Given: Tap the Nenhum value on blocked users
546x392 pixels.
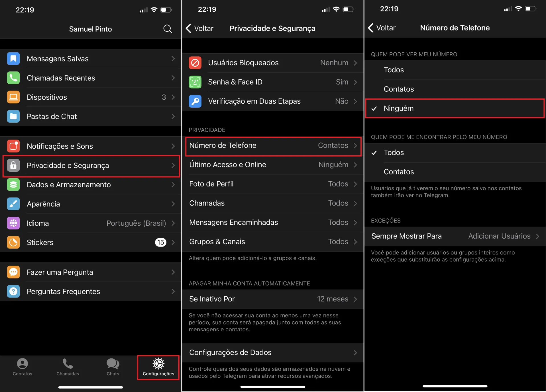Looking at the screenshot, I should [x=334, y=63].
